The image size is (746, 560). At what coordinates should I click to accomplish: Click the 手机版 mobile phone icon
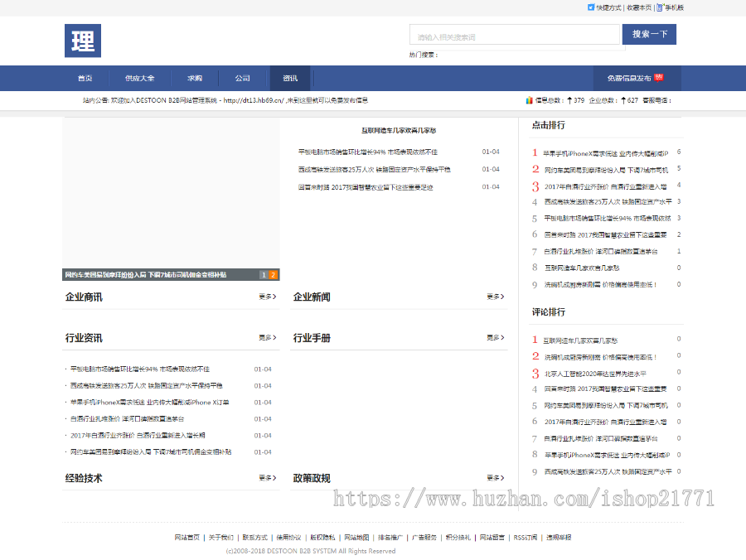point(660,7)
